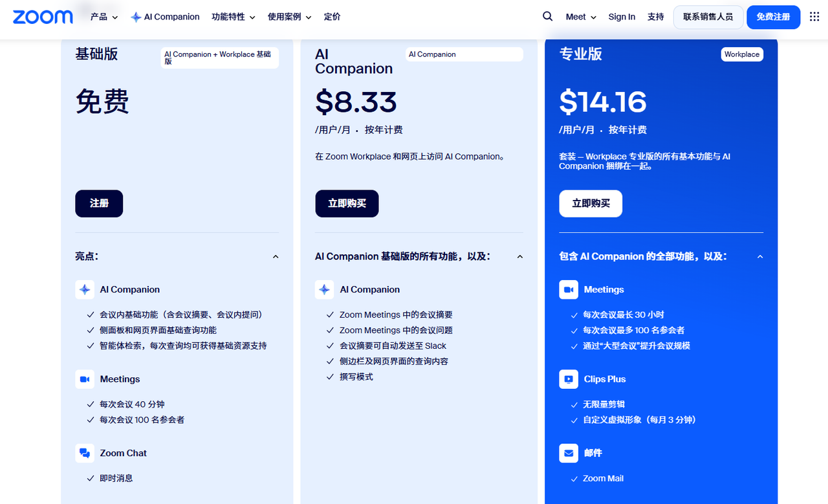Click AI Companion icon in middle card
The width and height of the screenshot is (828, 504).
point(325,289)
